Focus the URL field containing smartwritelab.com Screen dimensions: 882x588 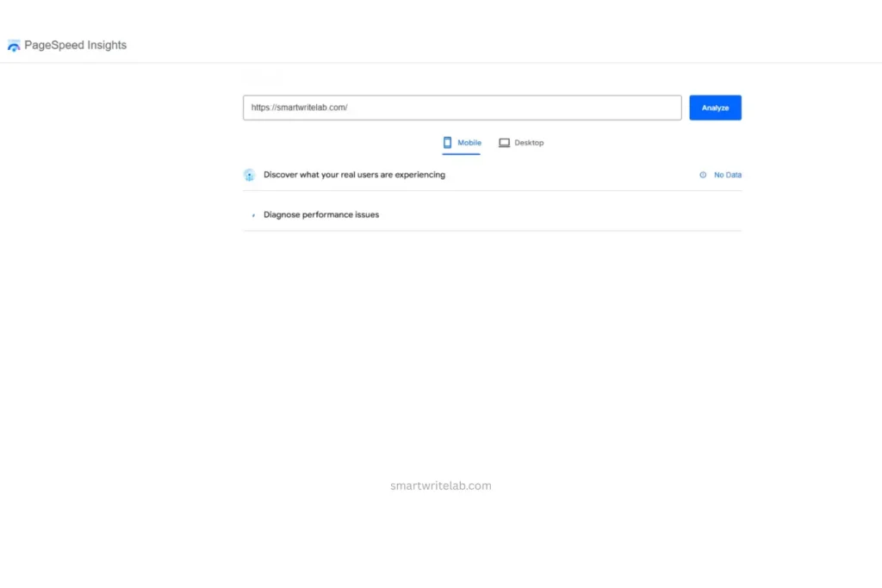point(462,108)
